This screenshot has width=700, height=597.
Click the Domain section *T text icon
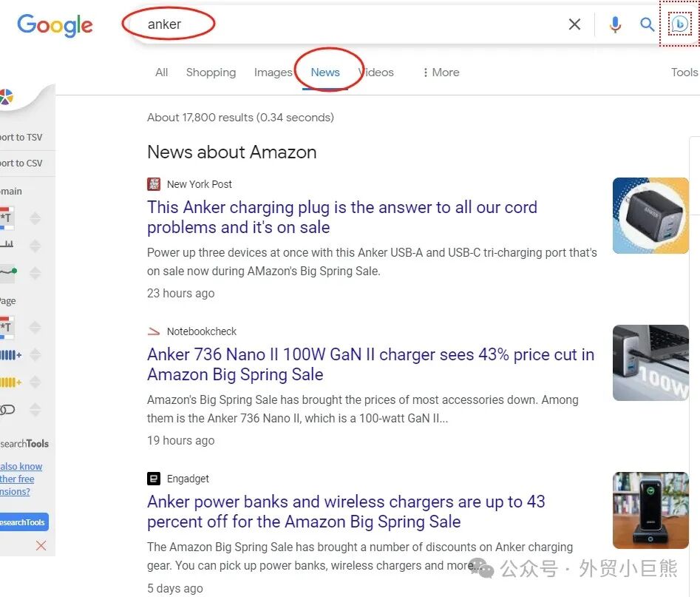point(7,218)
